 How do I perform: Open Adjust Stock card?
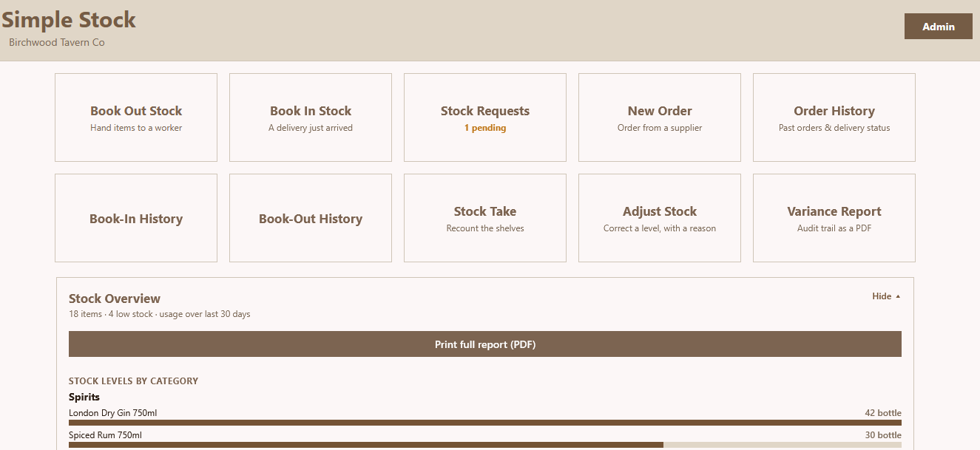pos(660,218)
